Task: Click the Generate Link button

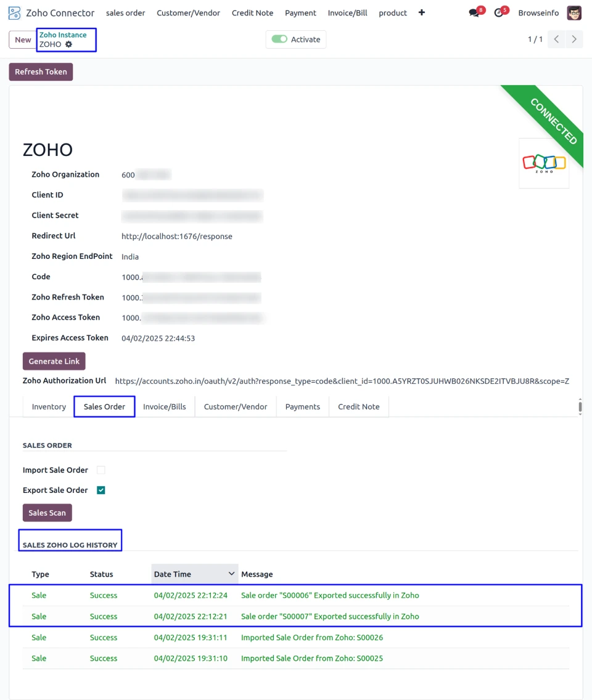Action: point(54,361)
